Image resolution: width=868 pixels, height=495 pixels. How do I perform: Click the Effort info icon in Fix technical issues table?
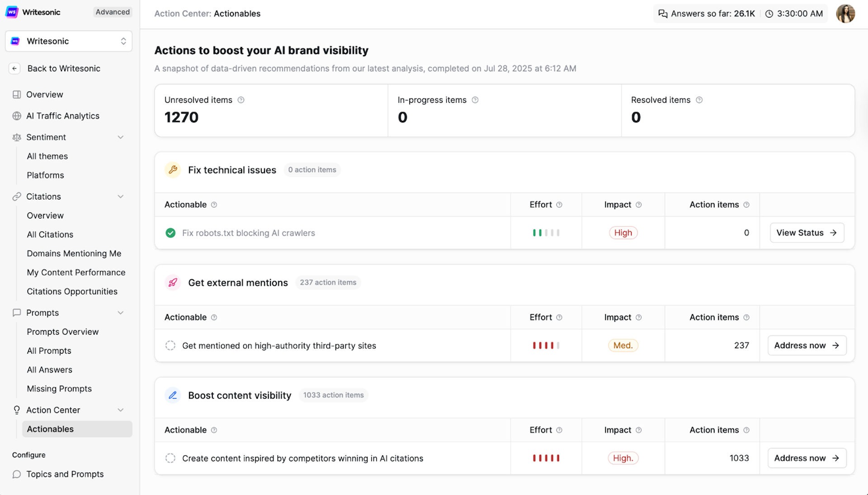(x=559, y=205)
